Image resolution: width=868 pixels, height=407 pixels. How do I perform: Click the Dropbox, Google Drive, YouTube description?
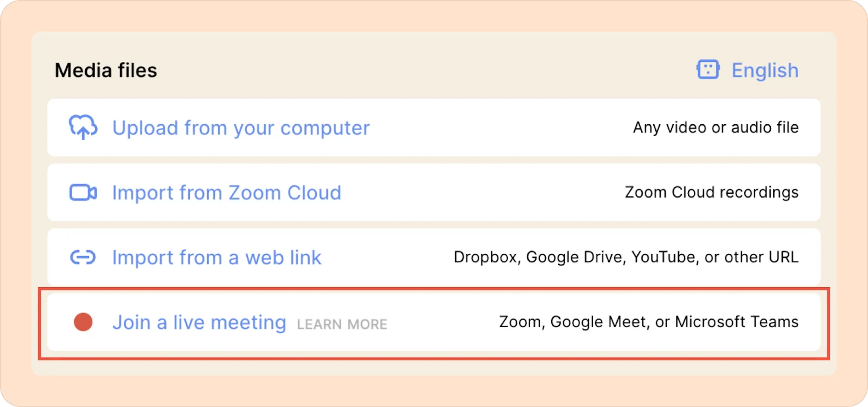(x=626, y=257)
